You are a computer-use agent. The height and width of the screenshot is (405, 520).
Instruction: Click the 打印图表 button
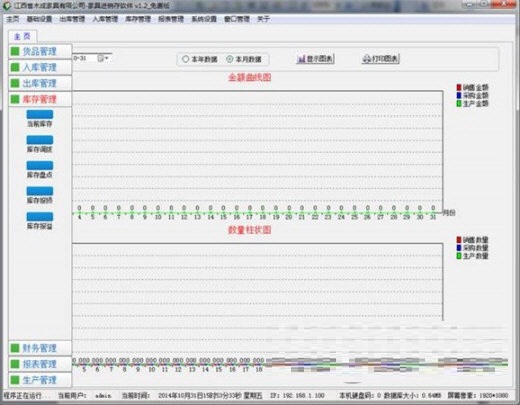click(381, 59)
